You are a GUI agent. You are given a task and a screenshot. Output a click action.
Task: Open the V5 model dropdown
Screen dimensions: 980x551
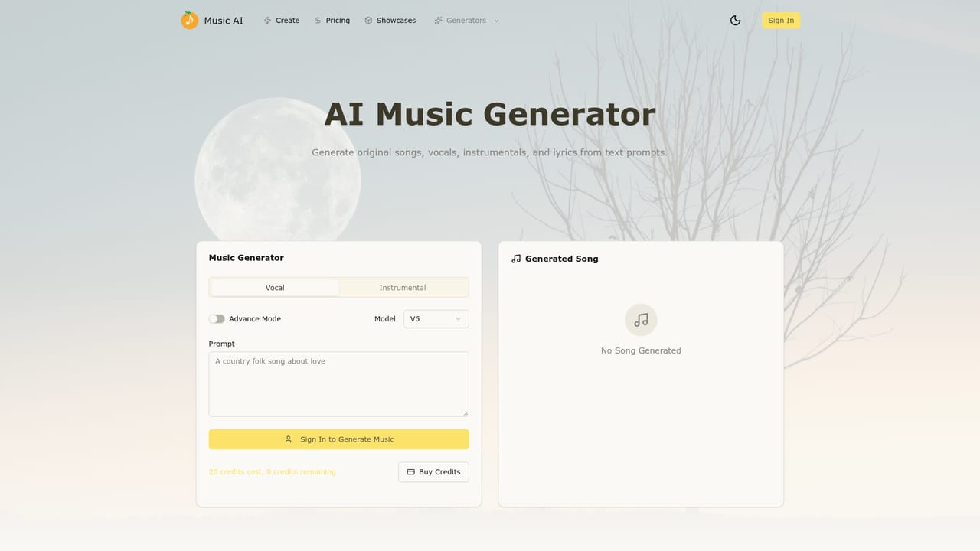[436, 319]
